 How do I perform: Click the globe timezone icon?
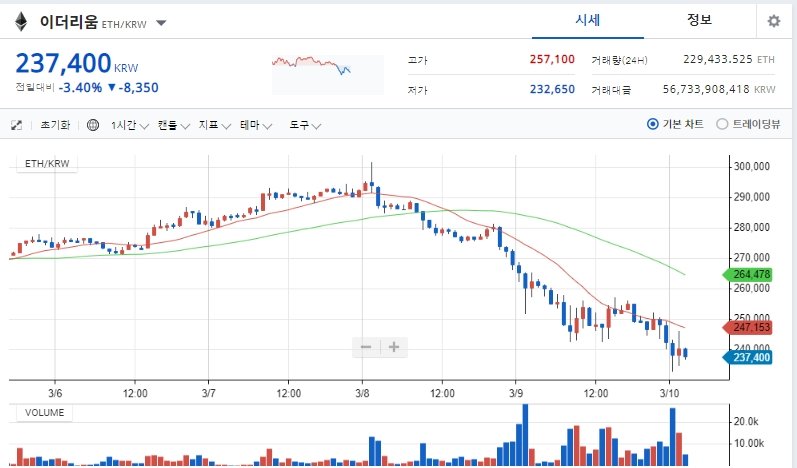click(93, 125)
